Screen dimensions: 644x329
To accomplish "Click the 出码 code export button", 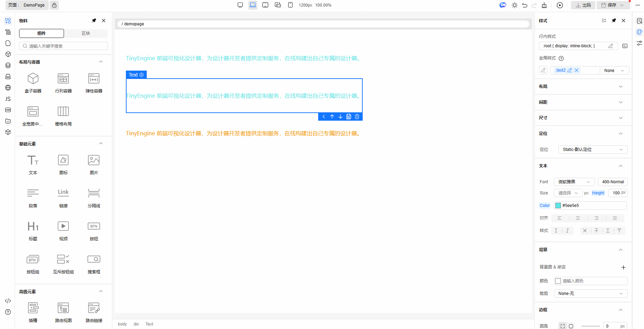I will click(583, 5).
